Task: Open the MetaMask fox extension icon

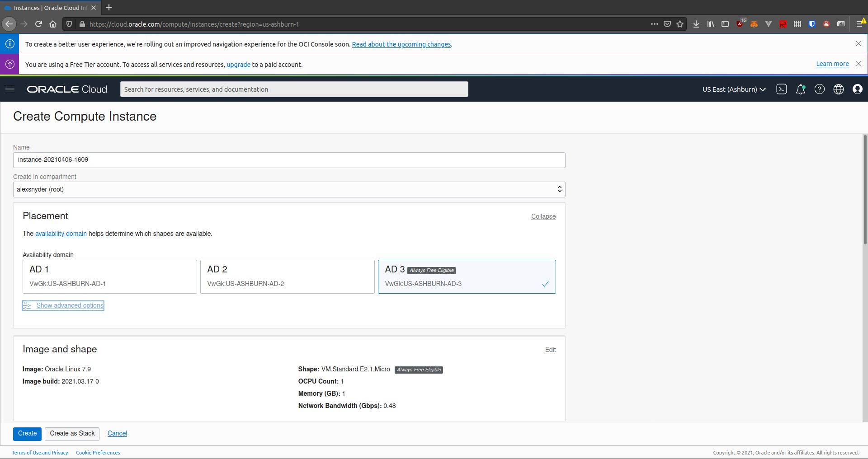Action: coord(754,24)
